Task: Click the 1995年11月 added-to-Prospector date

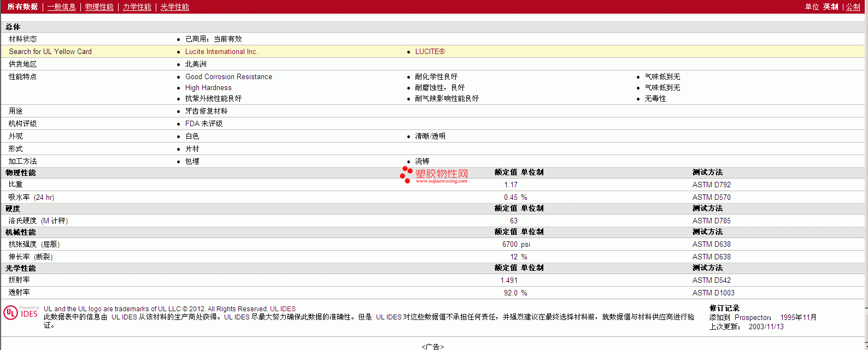Action: (799, 317)
